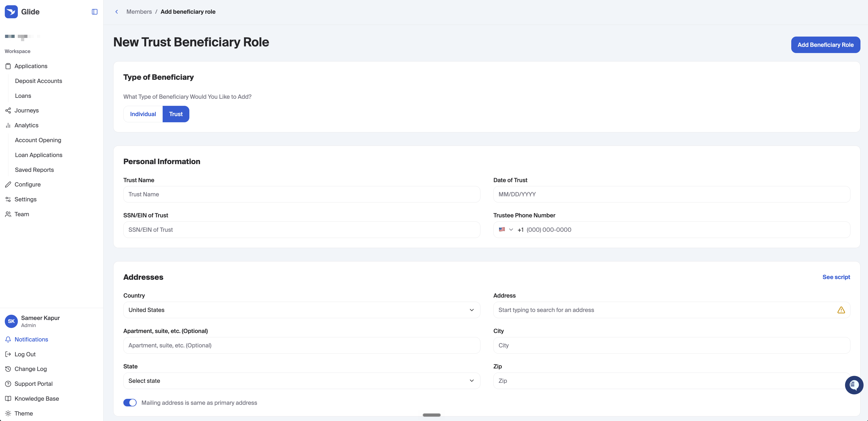
Task: Select Trust beneficiary type
Action: click(x=176, y=114)
